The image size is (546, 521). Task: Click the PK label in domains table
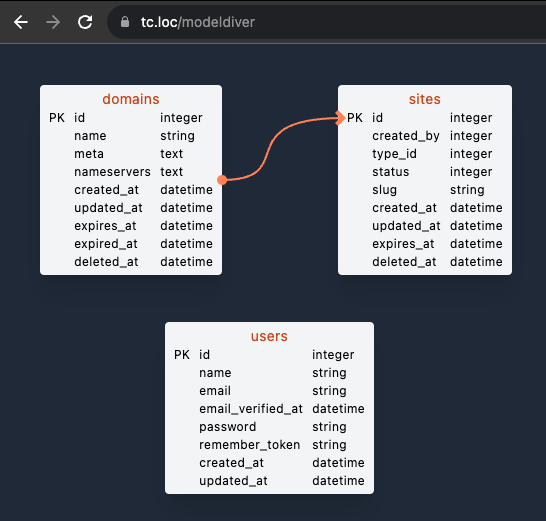[57, 118]
